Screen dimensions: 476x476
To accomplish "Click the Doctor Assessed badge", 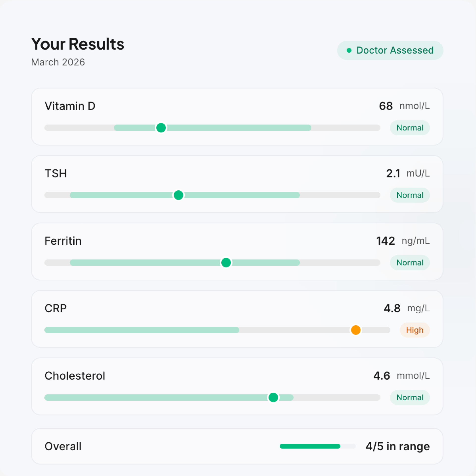I will (x=390, y=50).
